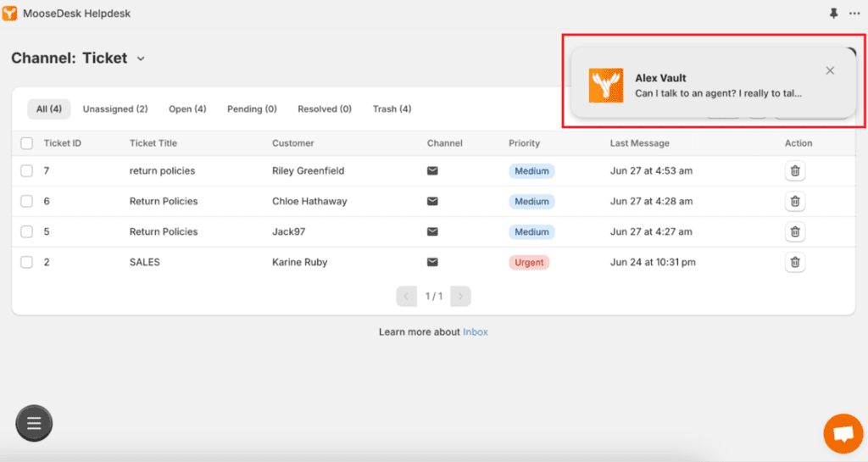Image resolution: width=868 pixels, height=462 pixels.
Task: Click 'Jun 27 at 4:28 am' timestamp
Action: [x=651, y=202]
